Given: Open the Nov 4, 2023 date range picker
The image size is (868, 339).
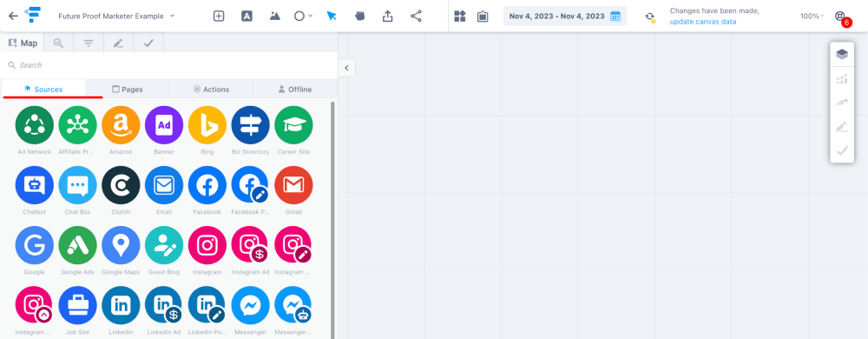Looking at the screenshot, I should pyautogui.click(x=565, y=16).
